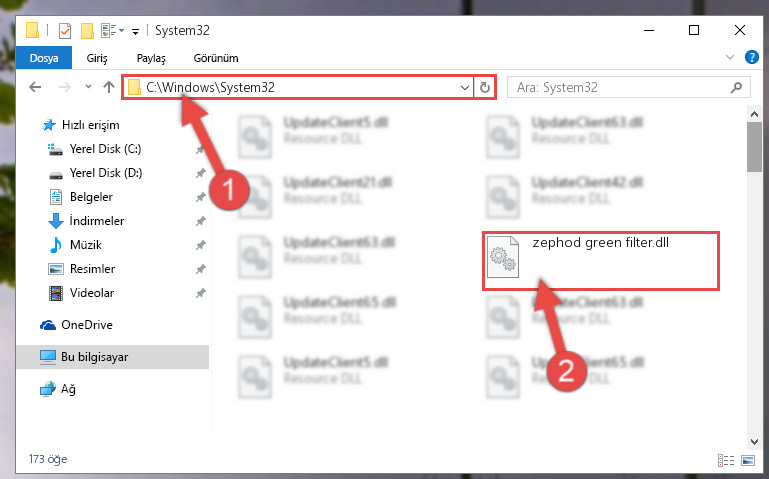Toggle the pin next to Müzik

coord(200,245)
